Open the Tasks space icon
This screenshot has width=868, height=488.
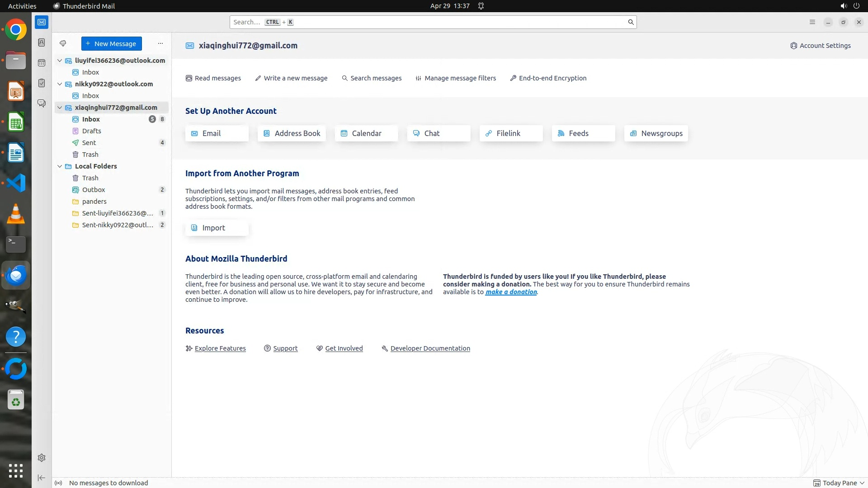point(42,83)
